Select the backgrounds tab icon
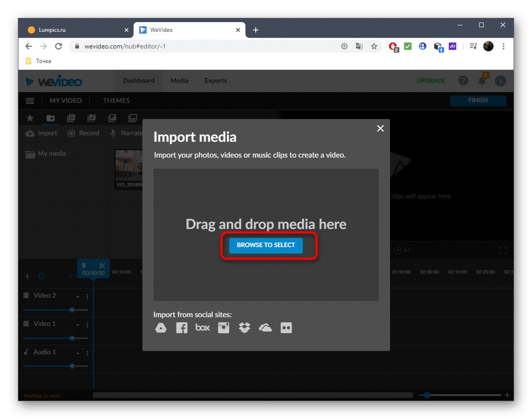The width and height of the screenshot is (532, 419). tap(132, 118)
